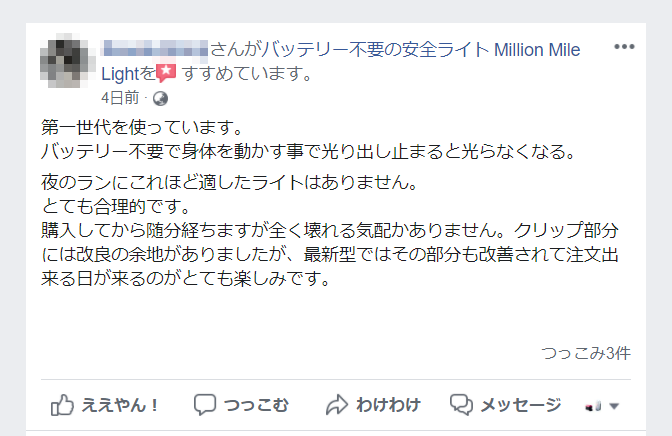The width and height of the screenshot is (672, 436).
Task: Click the thumbs-up icon on the post
Action: 63,404
